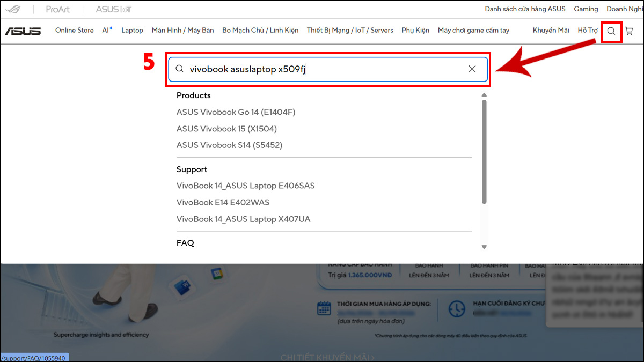Click the ASUS logo
Screen dimensions: 644x362
point(23,31)
